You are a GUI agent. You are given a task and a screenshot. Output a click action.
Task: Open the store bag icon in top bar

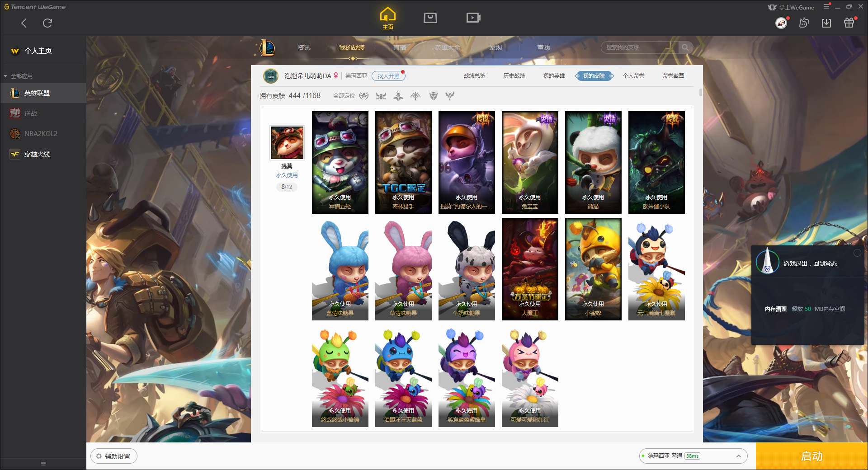coord(430,18)
